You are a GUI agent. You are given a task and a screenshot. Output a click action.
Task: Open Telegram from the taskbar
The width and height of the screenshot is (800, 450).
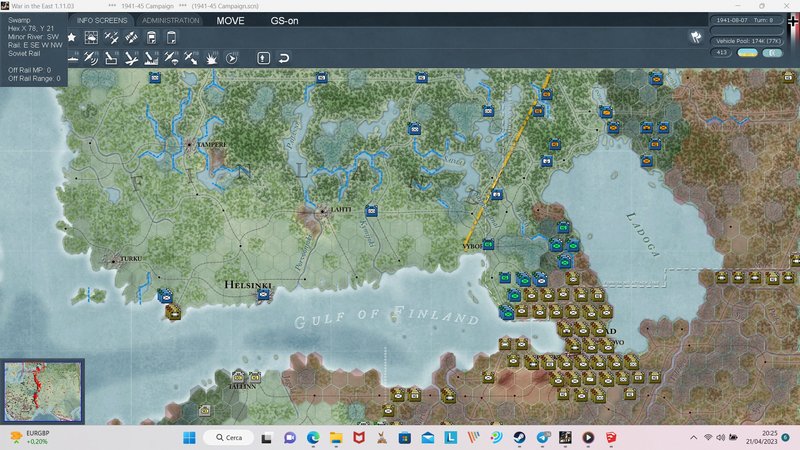(x=543, y=438)
